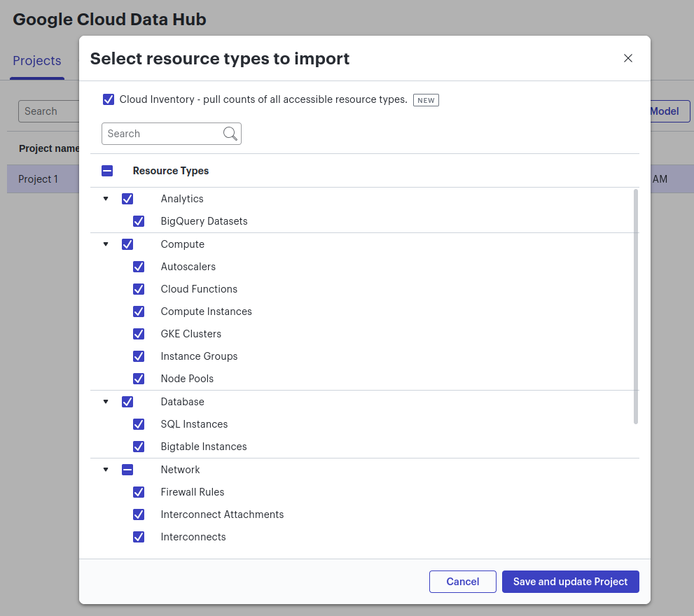Disable the Cloud Inventory pull counts option
The height and width of the screenshot is (616, 694).
(109, 99)
